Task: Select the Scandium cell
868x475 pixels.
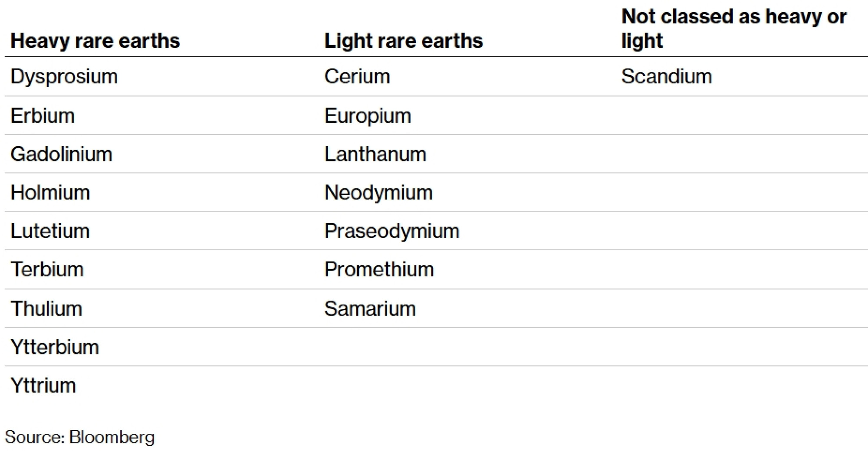Action: point(667,76)
